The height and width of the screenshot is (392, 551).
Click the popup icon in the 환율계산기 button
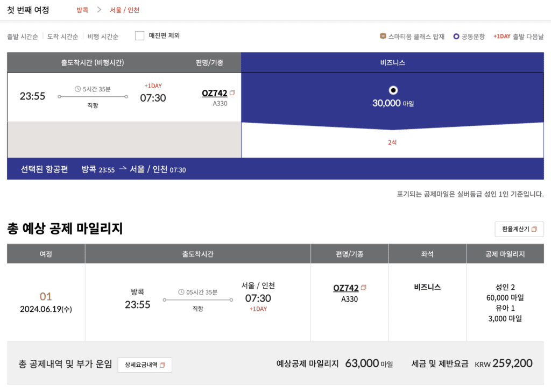pos(534,229)
